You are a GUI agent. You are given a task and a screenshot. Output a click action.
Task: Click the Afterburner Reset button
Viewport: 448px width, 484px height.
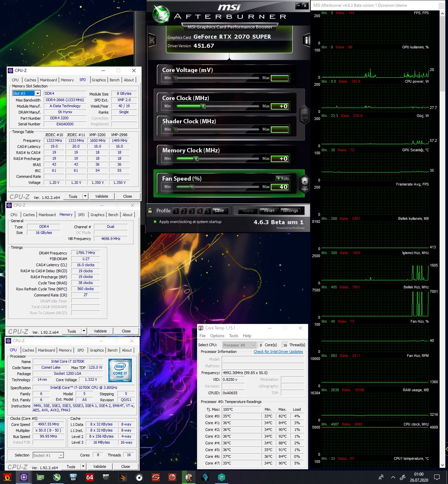point(269,211)
